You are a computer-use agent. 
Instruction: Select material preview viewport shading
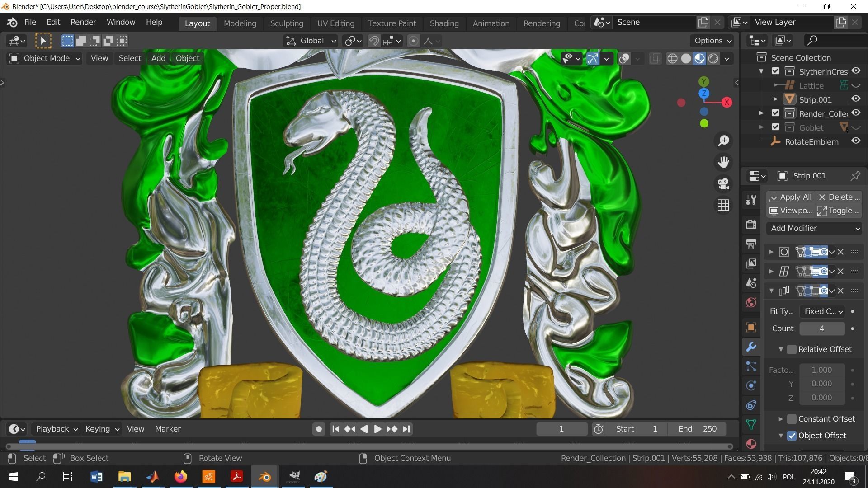[x=699, y=58]
